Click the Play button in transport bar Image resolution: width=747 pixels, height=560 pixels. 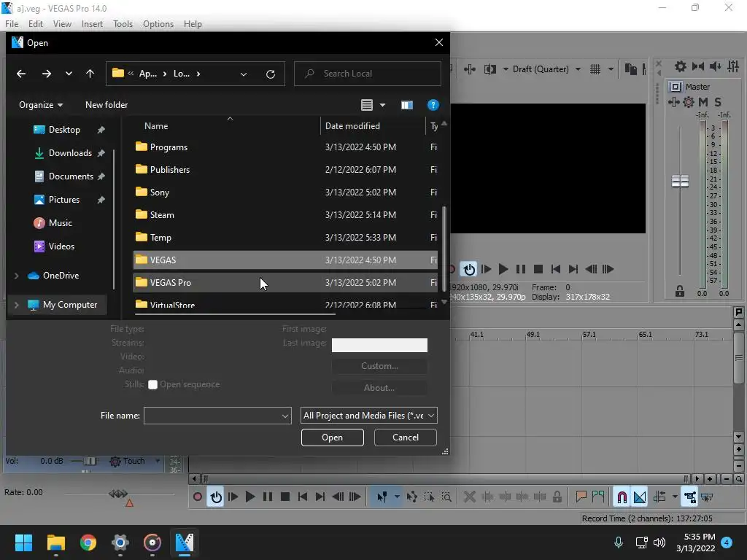tap(250, 497)
